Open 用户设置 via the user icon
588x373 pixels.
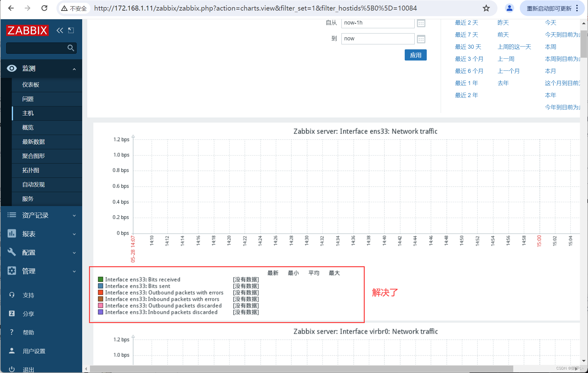(x=11, y=351)
